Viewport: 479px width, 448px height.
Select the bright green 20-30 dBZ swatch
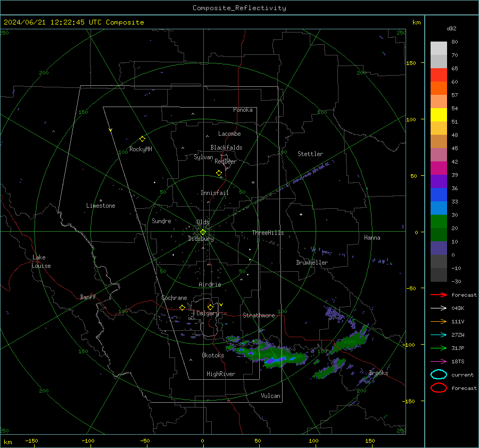[x=439, y=222]
